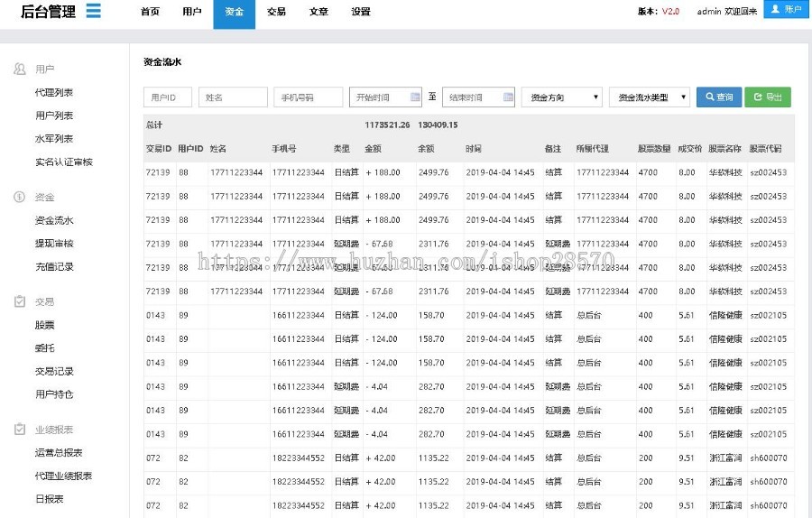
Task: Click the 股票名称 column header
Action: click(x=725, y=149)
